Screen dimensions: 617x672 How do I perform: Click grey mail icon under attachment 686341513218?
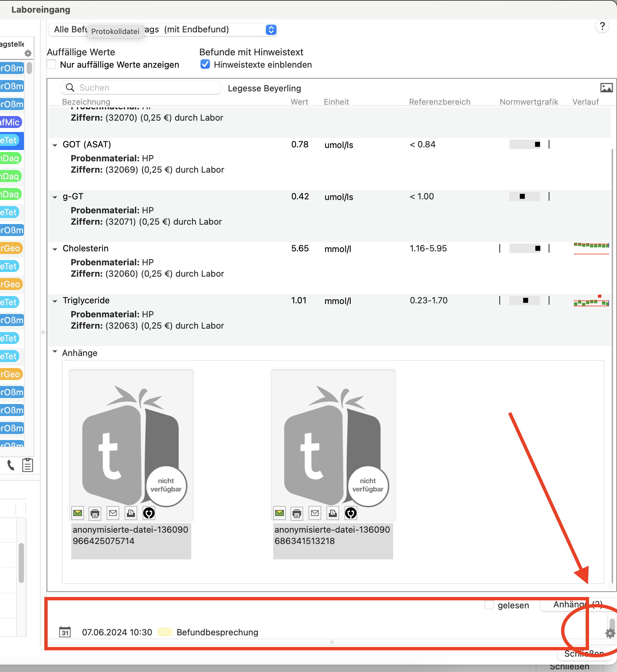(315, 513)
